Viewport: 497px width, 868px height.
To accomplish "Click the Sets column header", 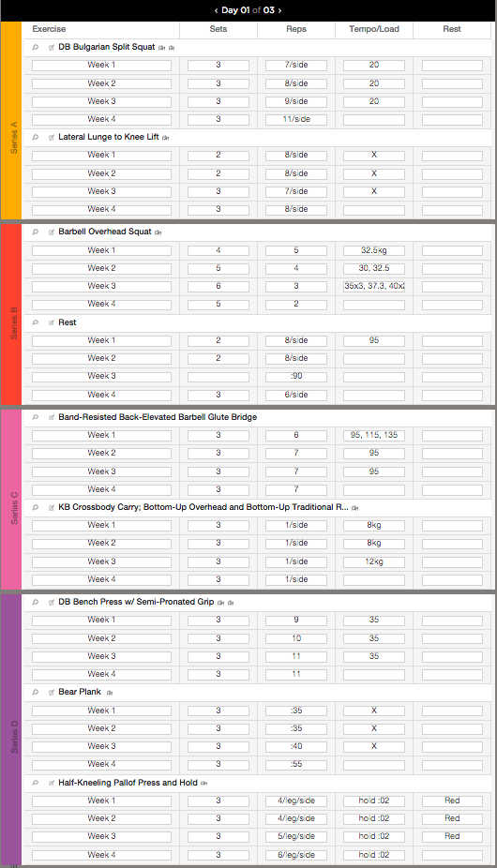I will tap(218, 29).
